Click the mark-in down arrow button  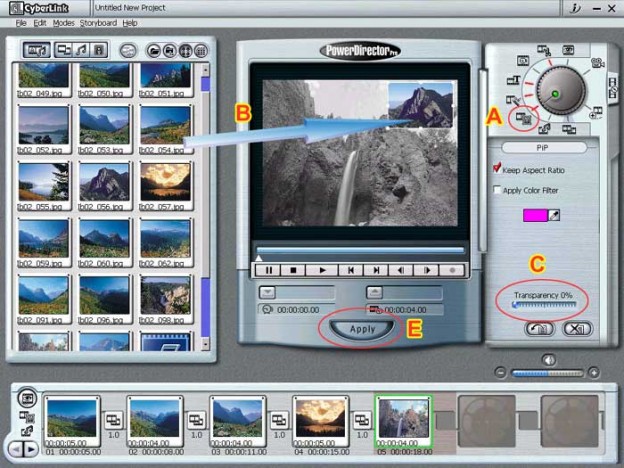tap(267, 292)
